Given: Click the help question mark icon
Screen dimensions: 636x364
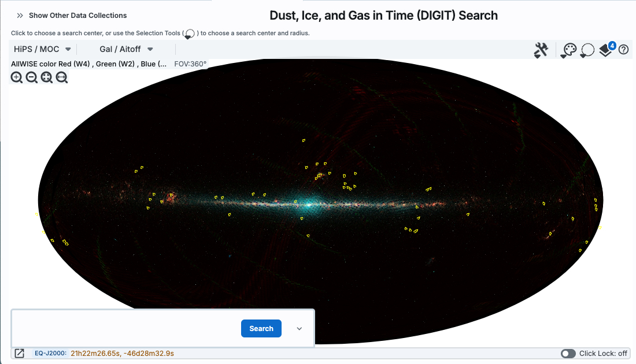Looking at the screenshot, I should (623, 50).
